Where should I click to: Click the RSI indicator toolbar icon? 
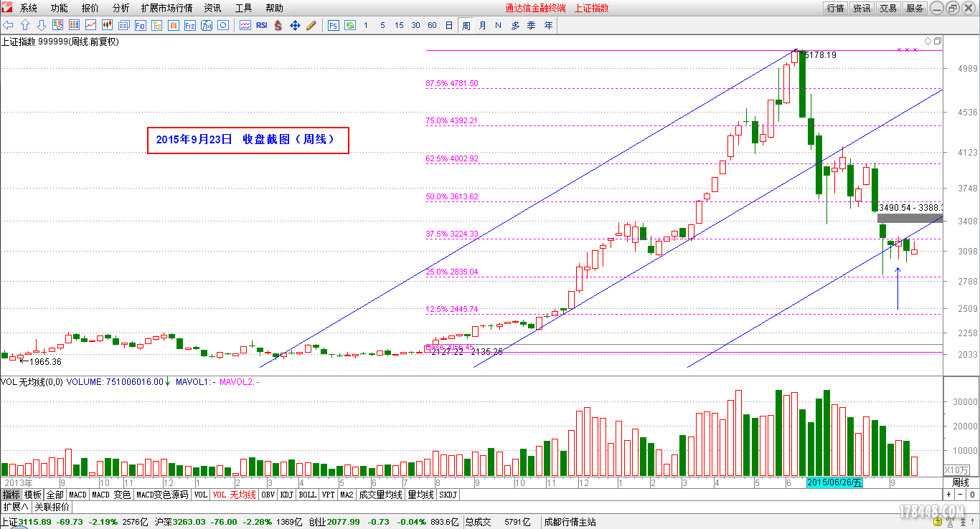pyautogui.click(x=261, y=25)
